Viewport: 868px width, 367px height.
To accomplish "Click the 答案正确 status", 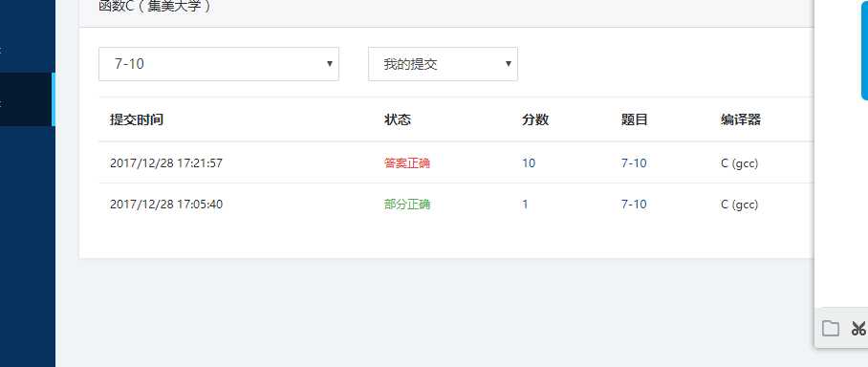I will 407,163.
